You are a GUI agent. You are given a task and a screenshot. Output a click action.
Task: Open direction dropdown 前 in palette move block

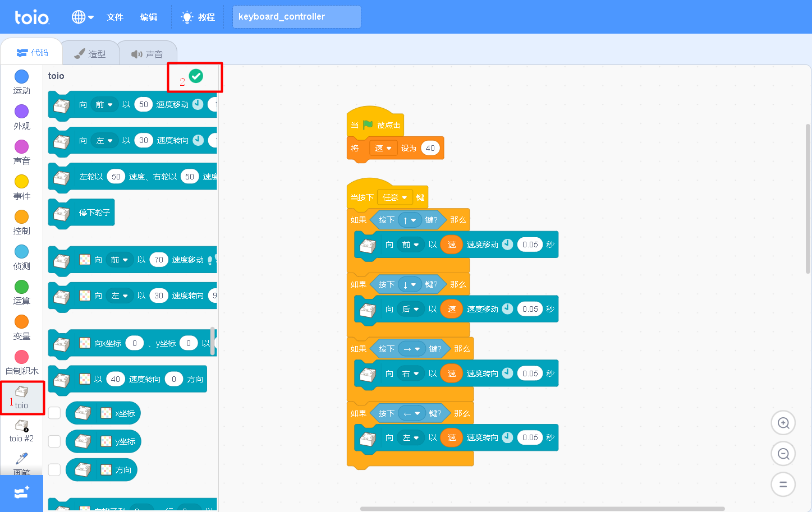click(x=104, y=104)
